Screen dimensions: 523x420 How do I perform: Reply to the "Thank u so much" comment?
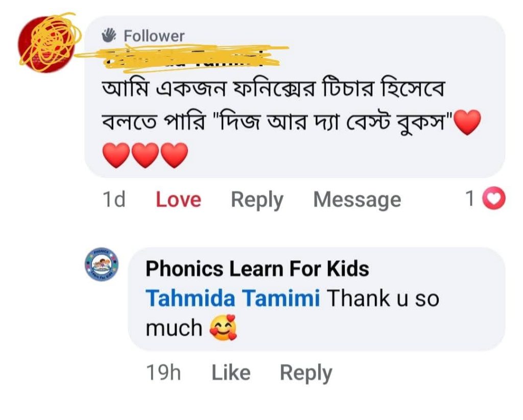305,373
